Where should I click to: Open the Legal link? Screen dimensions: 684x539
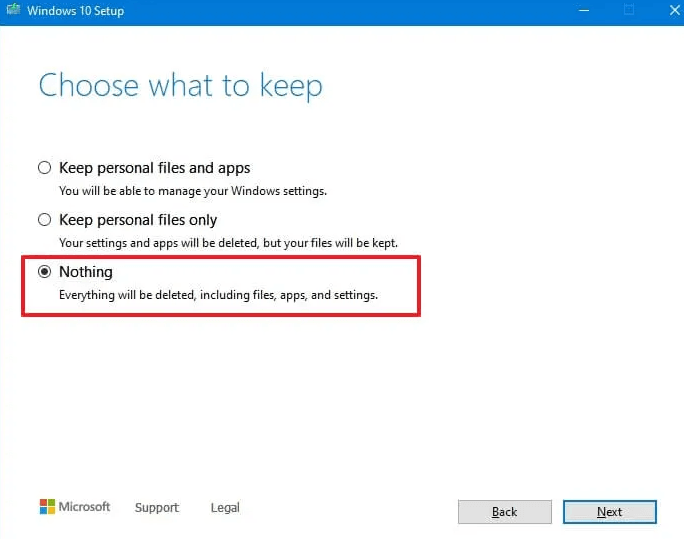225,508
